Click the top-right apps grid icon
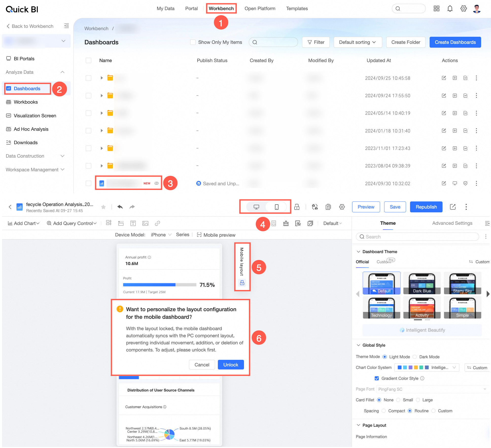491x448 pixels. pyautogui.click(x=436, y=9)
